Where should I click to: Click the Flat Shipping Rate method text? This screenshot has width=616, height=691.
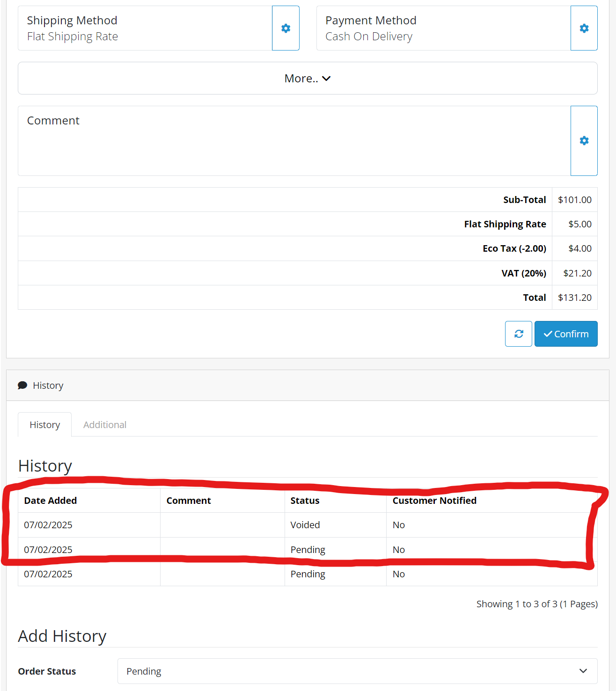click(73, 36)
